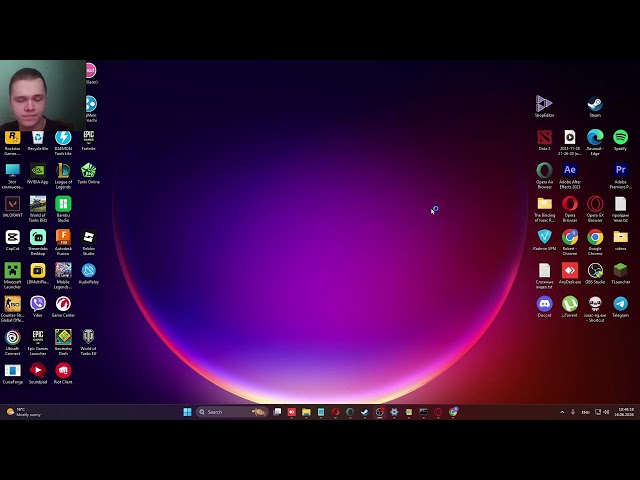Open the Windows Start menu

coord(187,412)
